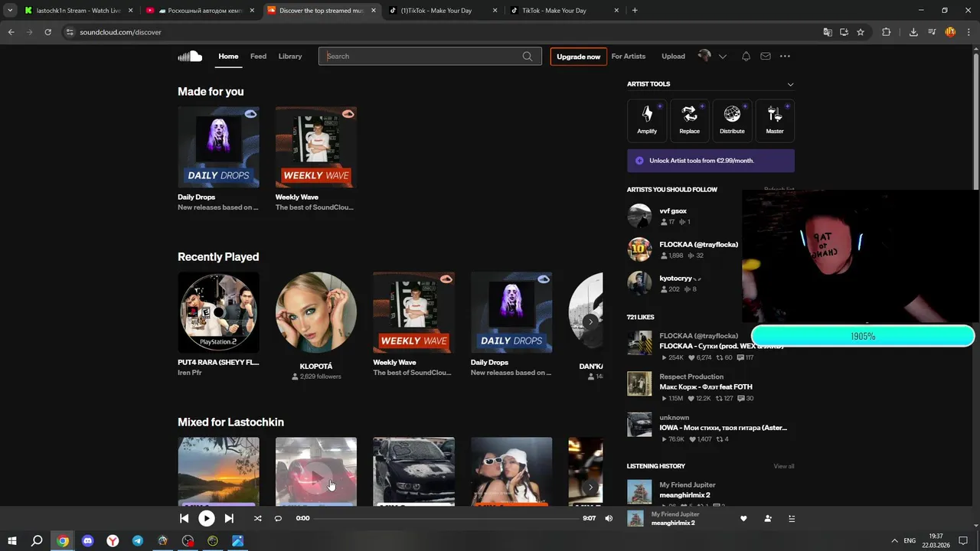Screen dimensions: 980x551
Task: Open the Chrome three-dot menu
Action: click(968, 32)
